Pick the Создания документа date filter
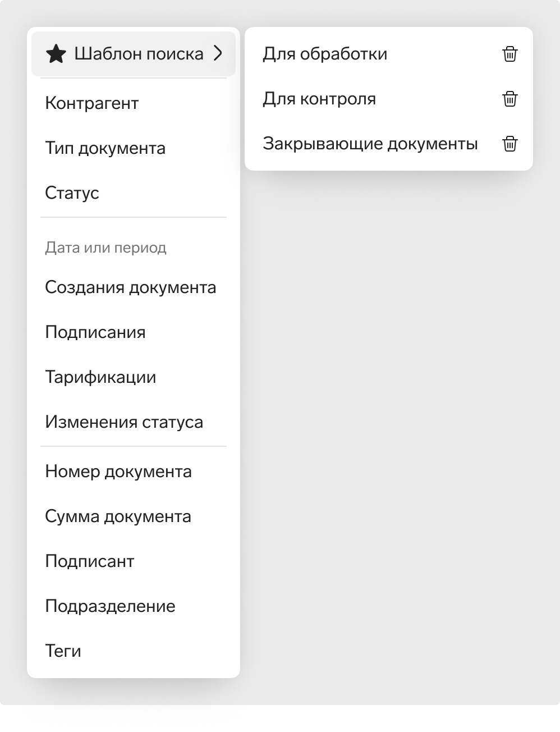The width and height of the screenshot is (560, 732). pyautogui.click(x=134, y=287)
